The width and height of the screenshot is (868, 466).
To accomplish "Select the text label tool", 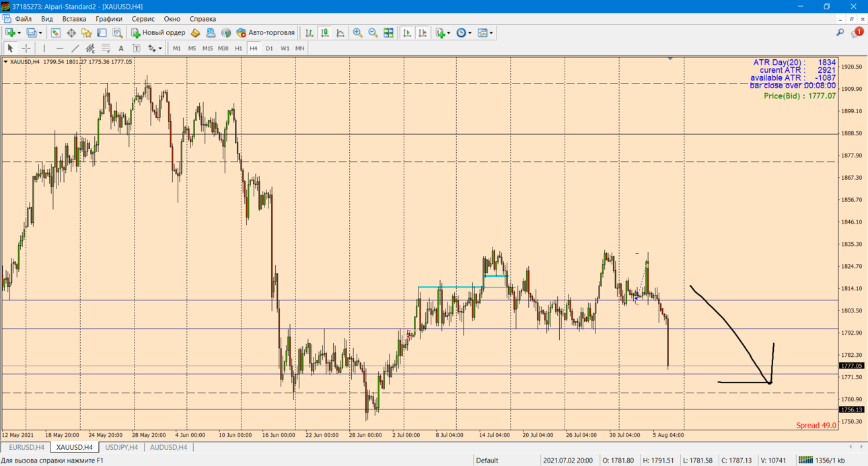I will click(x=137, y=48).
